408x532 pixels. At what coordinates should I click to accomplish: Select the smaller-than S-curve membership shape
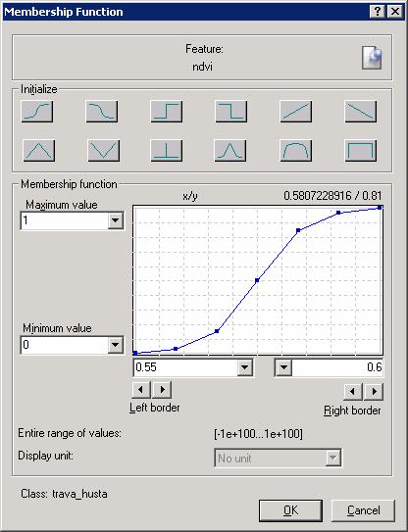coord(102,112)
